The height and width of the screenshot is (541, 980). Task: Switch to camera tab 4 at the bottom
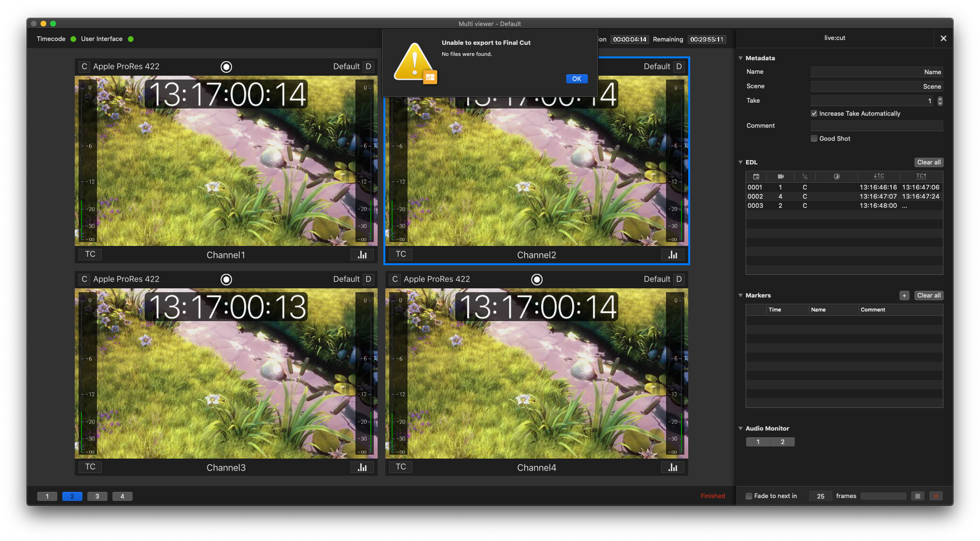(x=122, y=497)
